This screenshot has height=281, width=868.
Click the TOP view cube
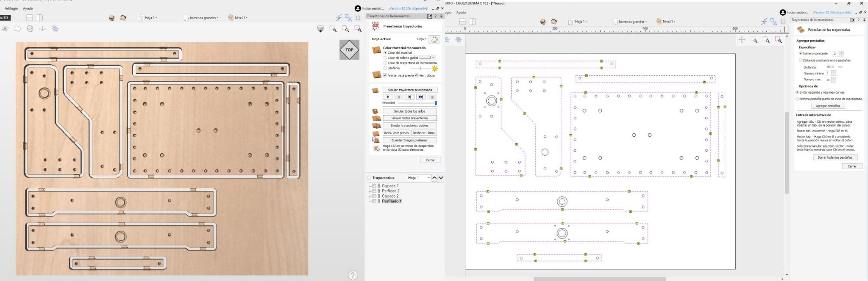(349, 50)
